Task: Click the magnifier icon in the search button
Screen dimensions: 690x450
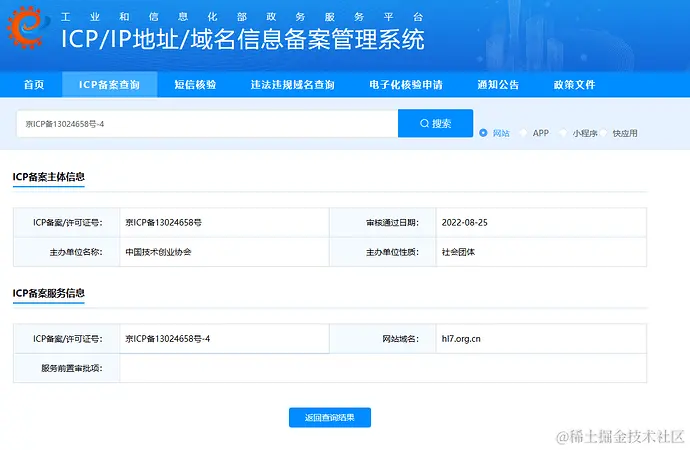Action: point(424,124)
